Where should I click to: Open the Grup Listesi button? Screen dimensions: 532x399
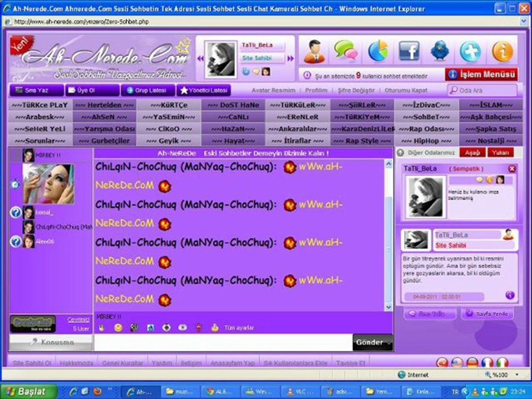click(x=148, y=90)
